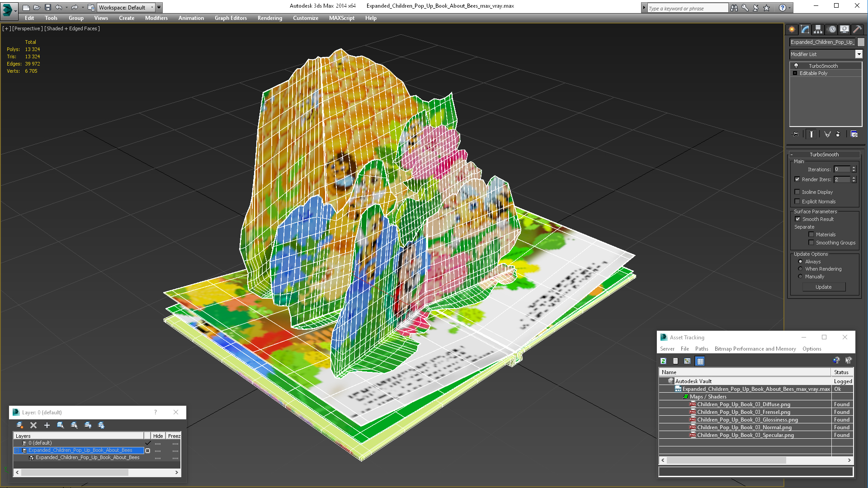The width and height of the screenshot is (868, 488).
Task: Click the Shaded + Edged Faces label
Action: click(72, 28)
